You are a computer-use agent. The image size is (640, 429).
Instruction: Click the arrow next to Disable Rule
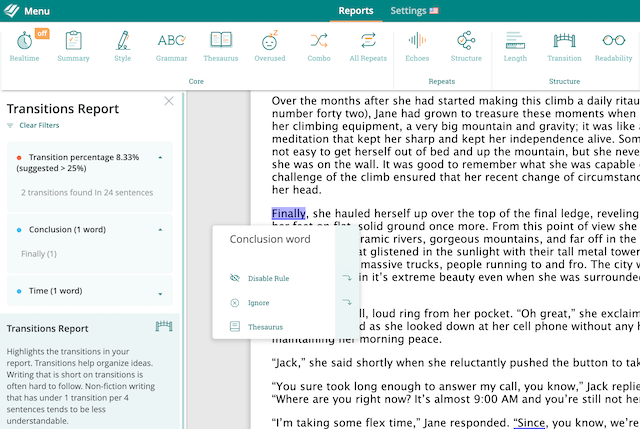click(347, 278)
